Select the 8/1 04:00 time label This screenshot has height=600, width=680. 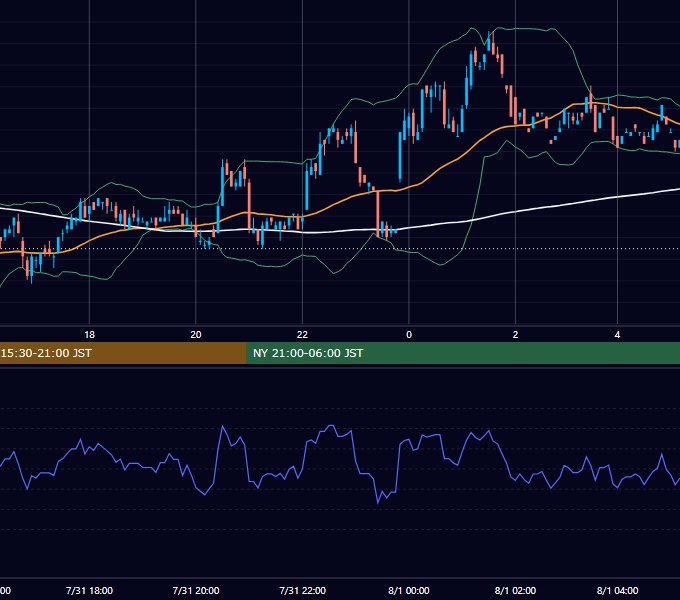[x=618, y=590]
